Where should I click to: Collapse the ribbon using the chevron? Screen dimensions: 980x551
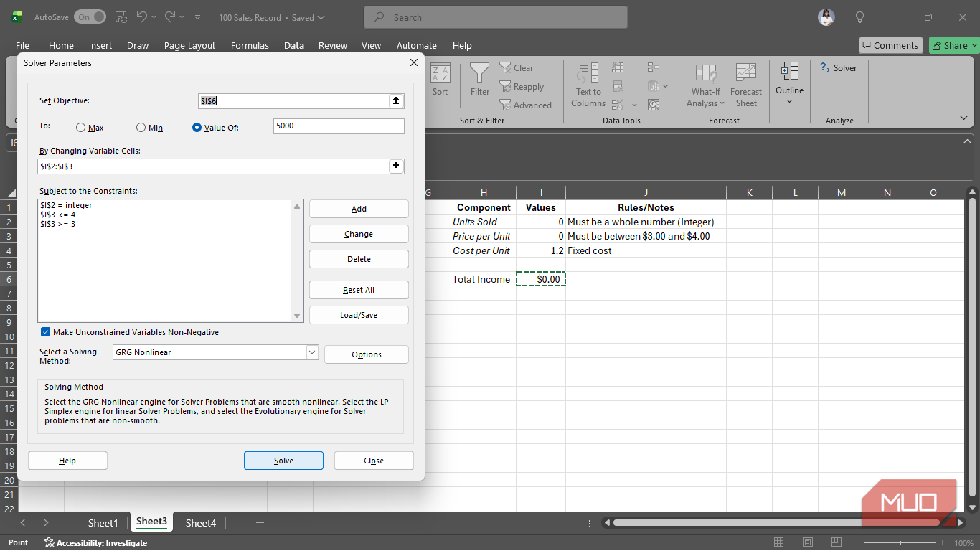tap(963, 118)
